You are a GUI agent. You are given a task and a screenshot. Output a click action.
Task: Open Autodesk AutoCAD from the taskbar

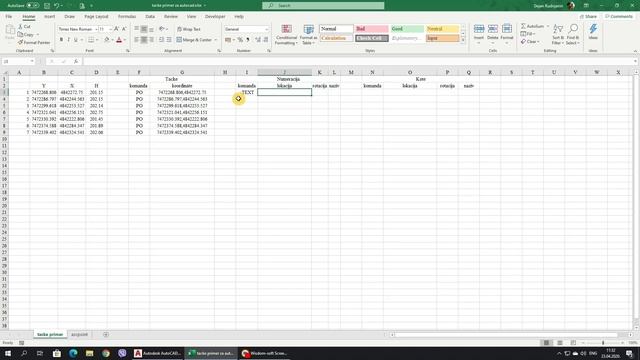157,353
